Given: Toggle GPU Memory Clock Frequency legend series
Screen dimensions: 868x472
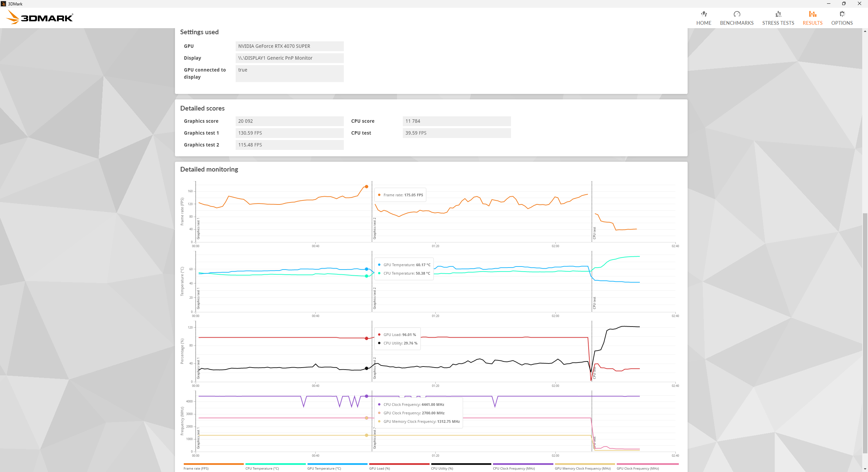Looking at the screenshot, I should tap(585, 467).
